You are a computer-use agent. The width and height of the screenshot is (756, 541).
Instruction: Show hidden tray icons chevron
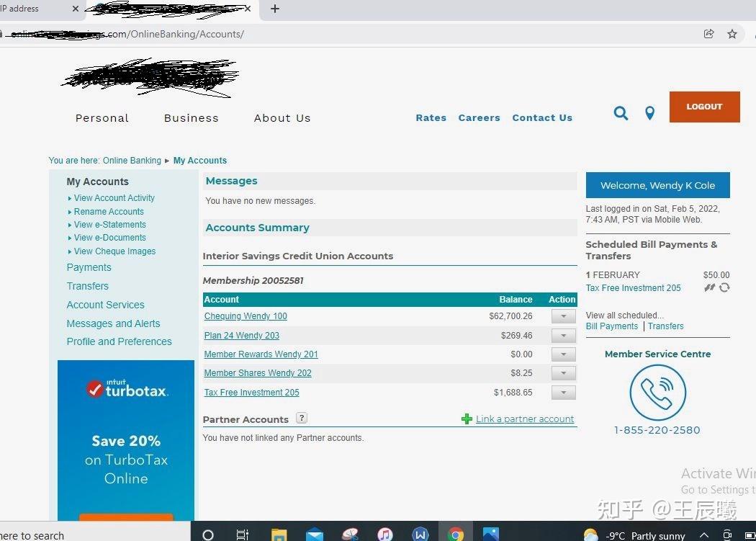704,535
